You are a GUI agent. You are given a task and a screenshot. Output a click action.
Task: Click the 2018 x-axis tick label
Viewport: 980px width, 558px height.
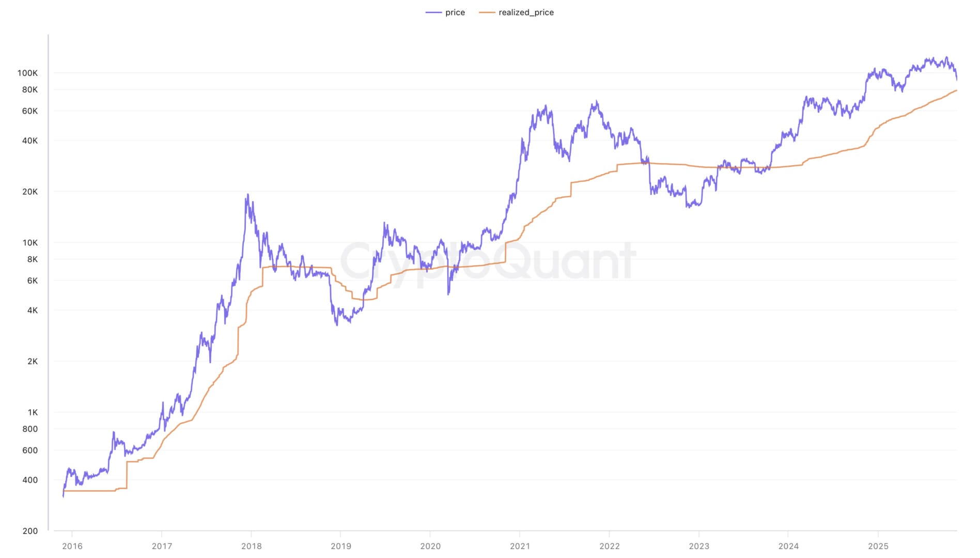pyautogui.click(x=252, y=546)
